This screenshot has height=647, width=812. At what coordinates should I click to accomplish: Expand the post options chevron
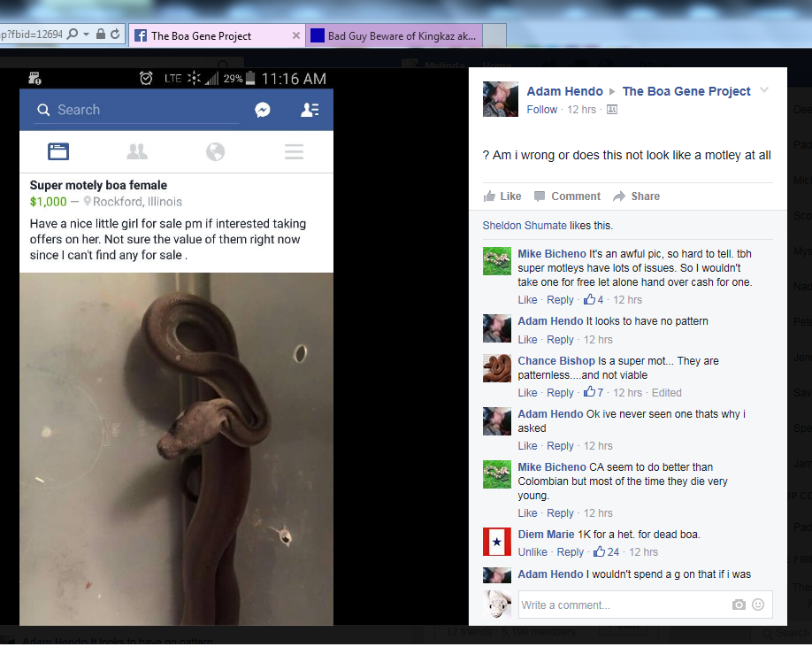(x=764, y=90)
